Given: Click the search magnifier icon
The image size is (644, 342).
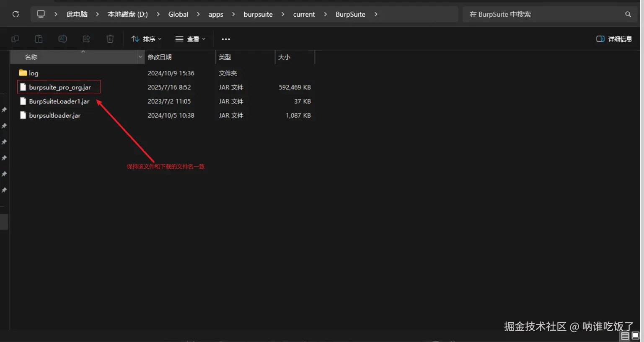Looking at the screenshot, I should pyautogui.click(x=628, y=14).
